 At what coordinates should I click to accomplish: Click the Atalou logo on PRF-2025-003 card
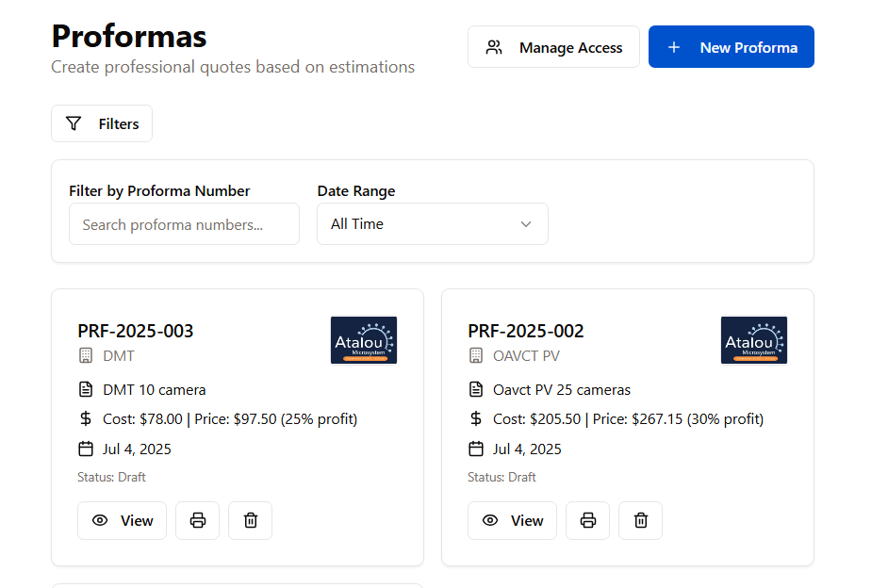coord(364,340)
